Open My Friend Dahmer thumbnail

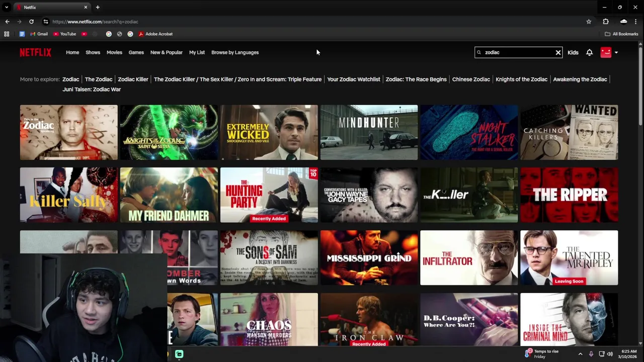click(169, 195)
